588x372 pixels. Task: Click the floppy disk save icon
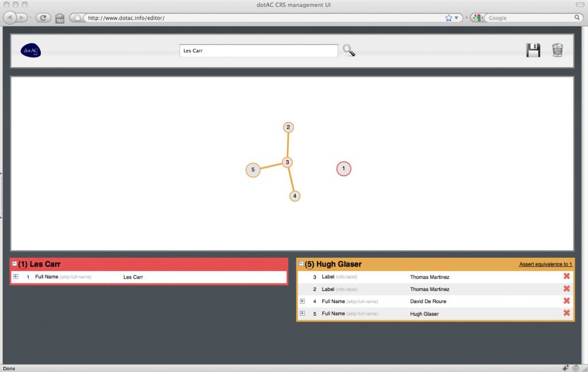pos(533,51)
